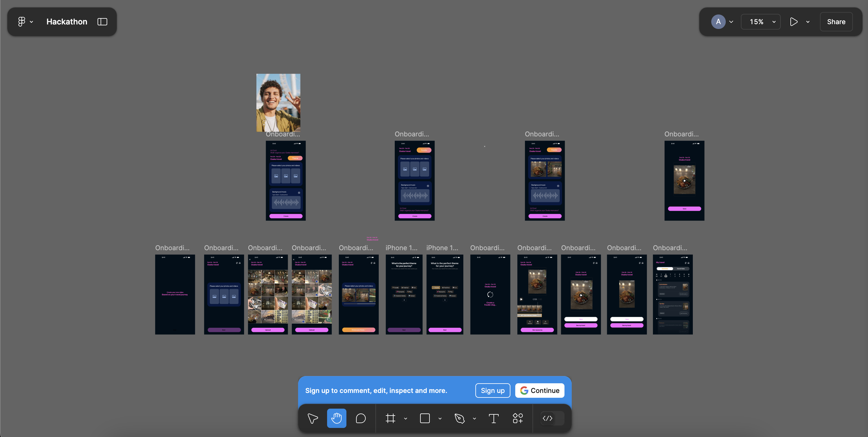The width and height of the screenshot is (868, 437).
Task: Continue with Google button
Action: pyautogui.click(x=539, y=391)
